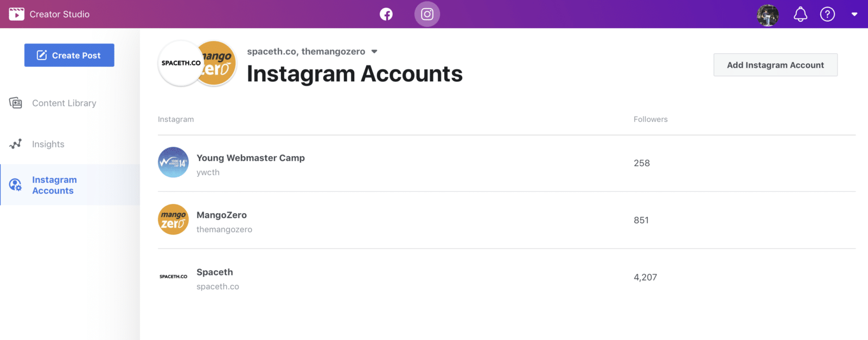Click the MangoZero profile picture

(174, 220)
